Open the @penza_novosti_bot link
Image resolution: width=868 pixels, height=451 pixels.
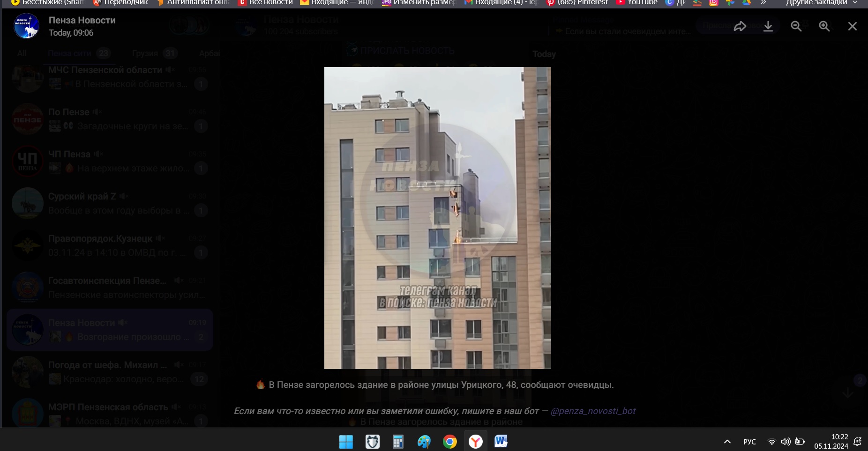tap(593, 411)
